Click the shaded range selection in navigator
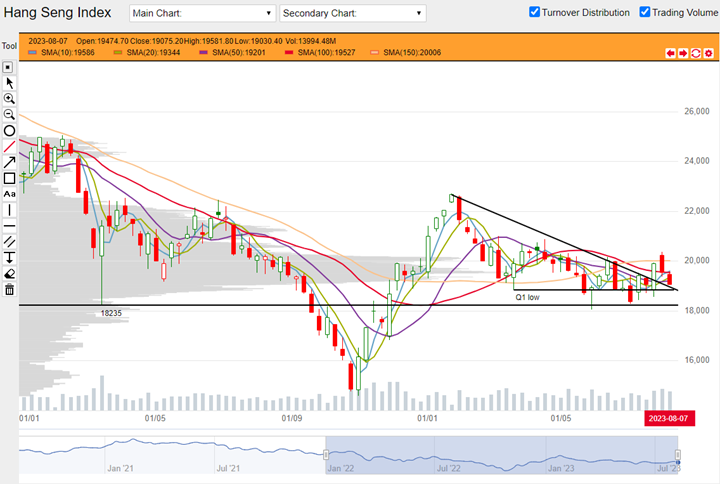The image size is (720, 484). coord(501,455)
